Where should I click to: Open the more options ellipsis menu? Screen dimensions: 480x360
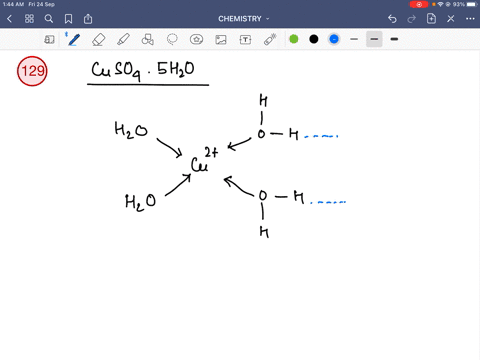[470, 19]
